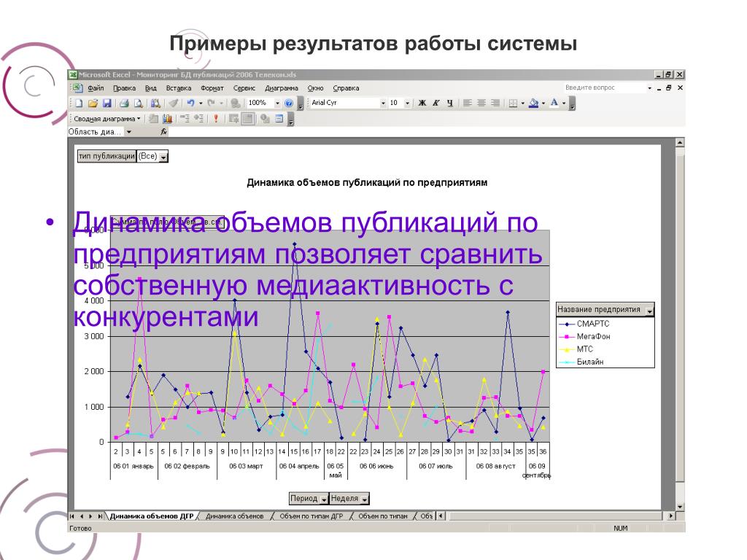Open the Правка menu
This screenshot has width=747, height=560.
124,88
